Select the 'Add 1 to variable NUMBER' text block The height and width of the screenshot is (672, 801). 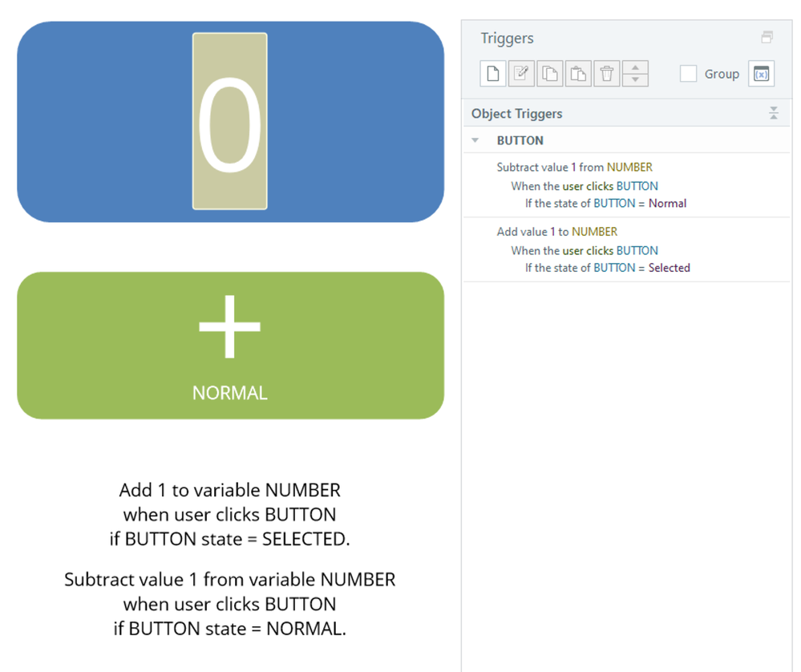coord(230,514)
